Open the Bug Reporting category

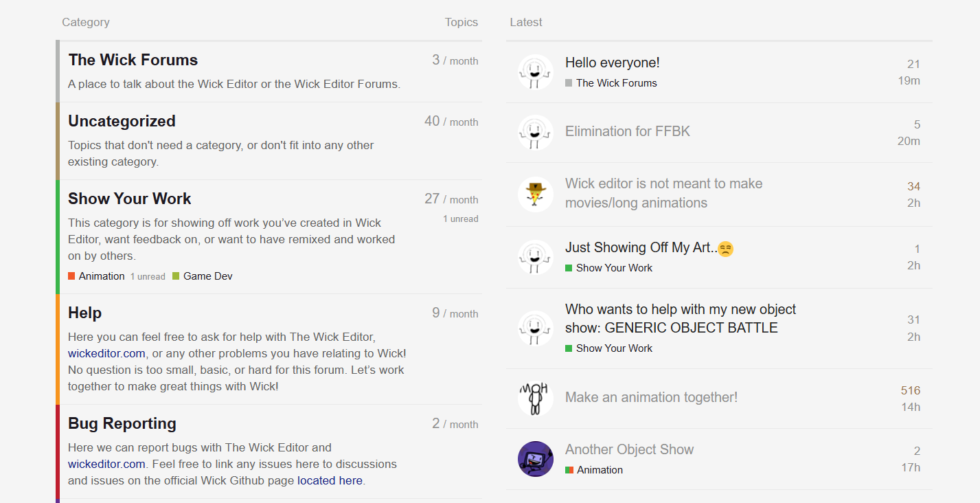click(x=122, y=423)
